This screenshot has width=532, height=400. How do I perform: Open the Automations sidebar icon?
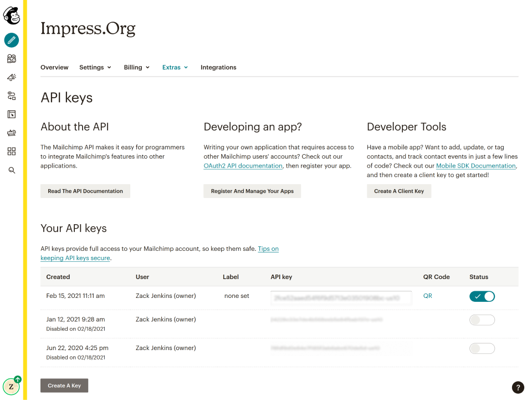(x=12, y=96)
